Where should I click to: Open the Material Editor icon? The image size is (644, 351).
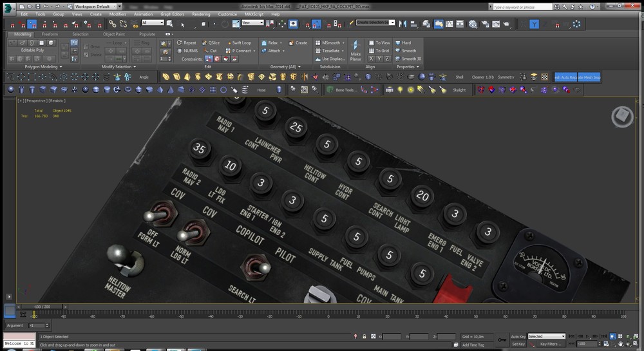473,24
